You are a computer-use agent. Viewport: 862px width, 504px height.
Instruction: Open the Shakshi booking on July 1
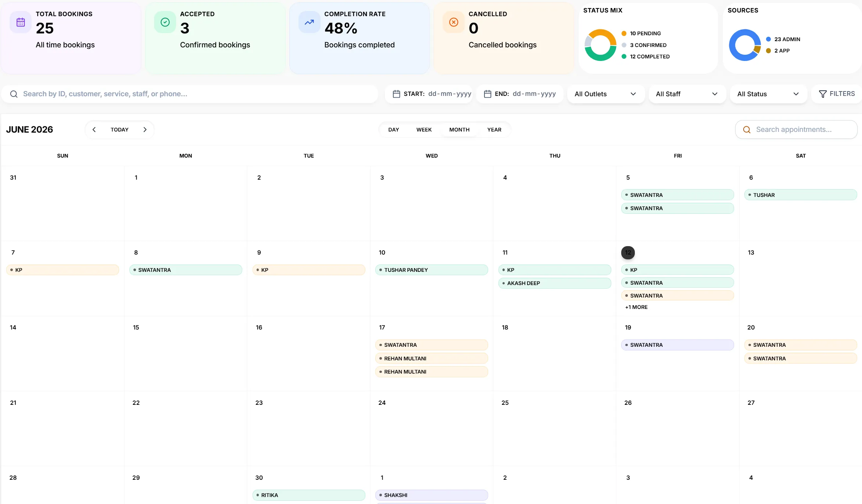pos(432,495)
